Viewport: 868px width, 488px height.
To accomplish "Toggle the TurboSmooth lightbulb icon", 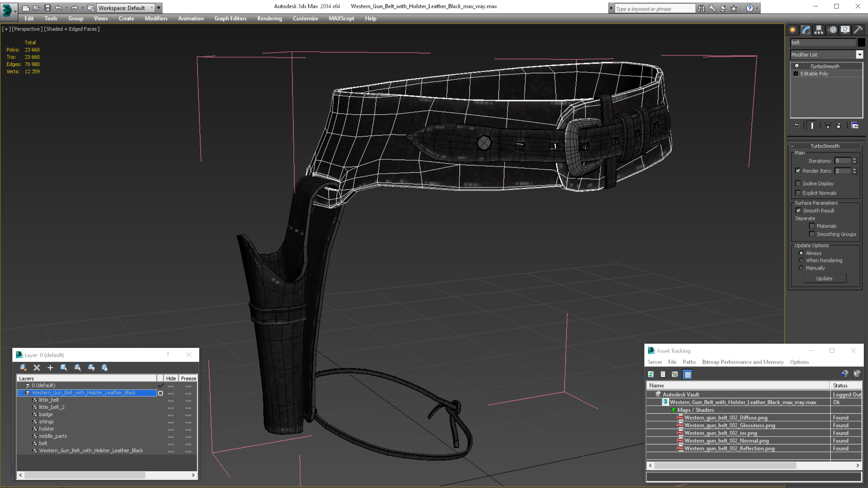I will click(797, 66).
